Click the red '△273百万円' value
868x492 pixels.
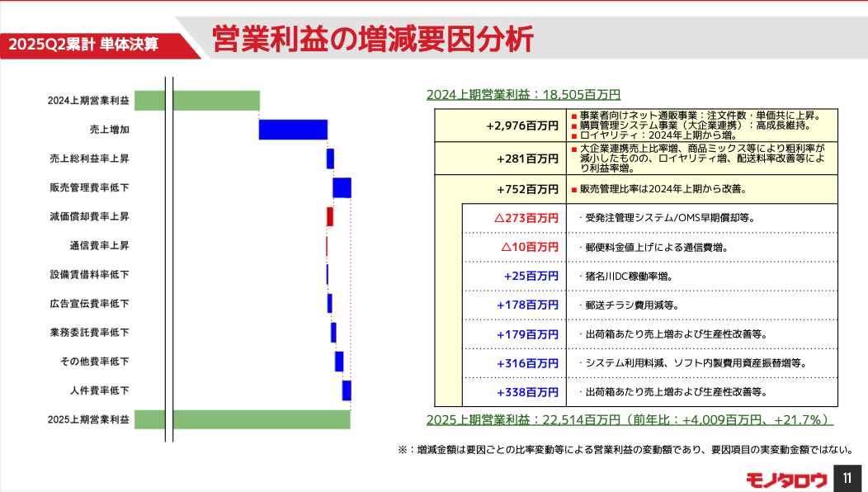coord(526,218)
